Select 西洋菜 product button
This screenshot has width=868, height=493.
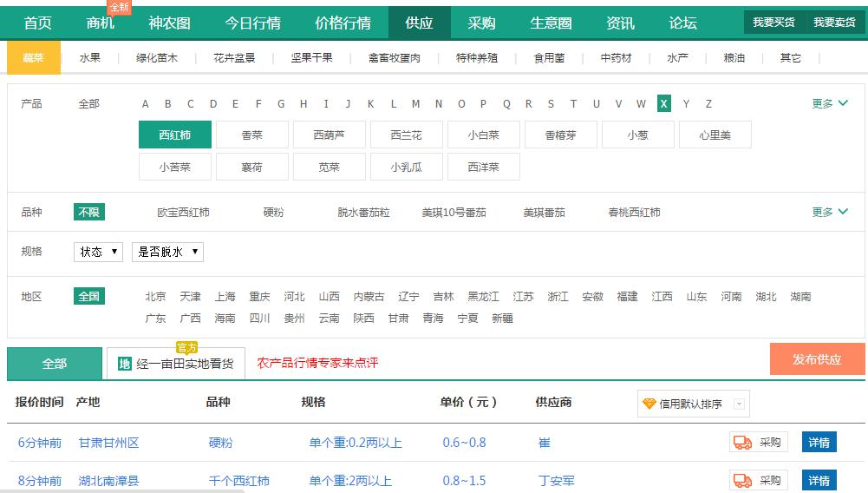click(x=483, y=167)
